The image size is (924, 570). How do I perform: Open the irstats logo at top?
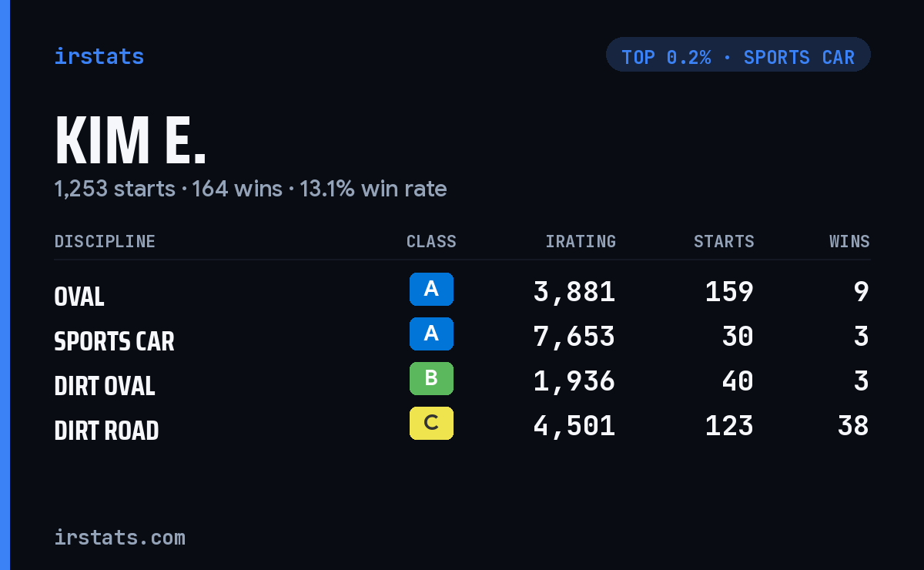(x=99, y=56)
